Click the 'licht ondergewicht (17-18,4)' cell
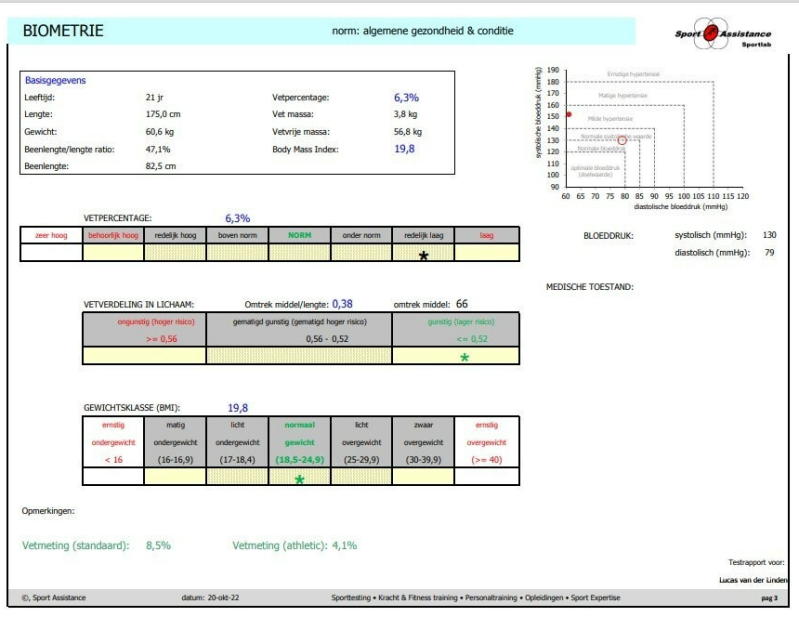The image size is (799, 617). pos(237,442)
